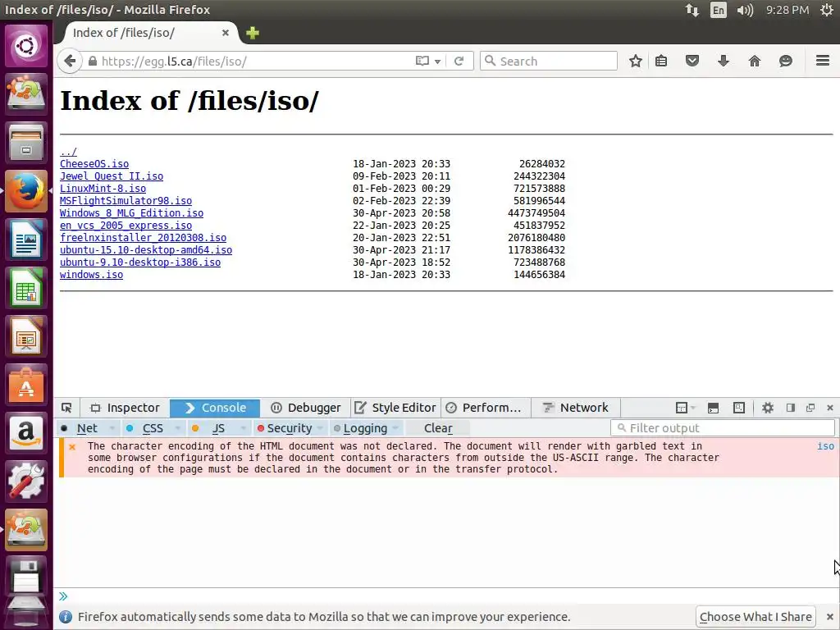Dock devtools to side of window
840x630 pixels.
click(790, 409)
